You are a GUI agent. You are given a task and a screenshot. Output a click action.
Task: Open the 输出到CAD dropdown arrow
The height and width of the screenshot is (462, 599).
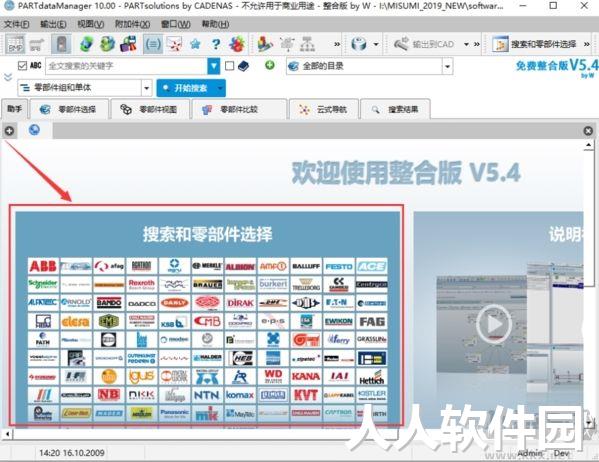pos(466,45)
